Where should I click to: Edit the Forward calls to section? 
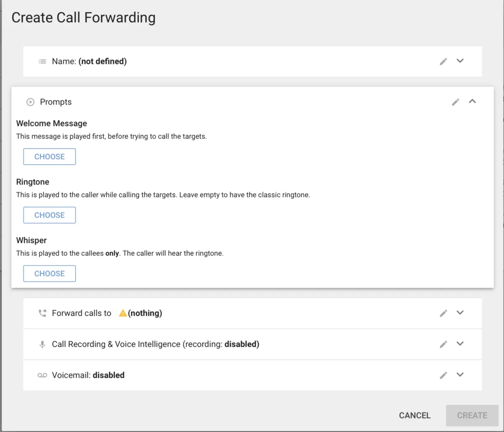click(443, 313)
